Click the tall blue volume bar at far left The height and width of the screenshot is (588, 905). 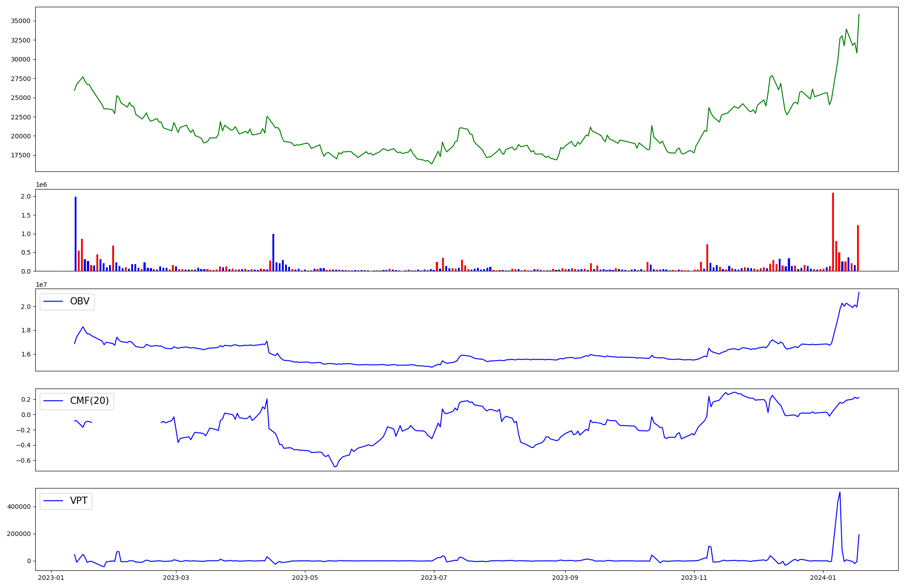click(x=76, y=233)
